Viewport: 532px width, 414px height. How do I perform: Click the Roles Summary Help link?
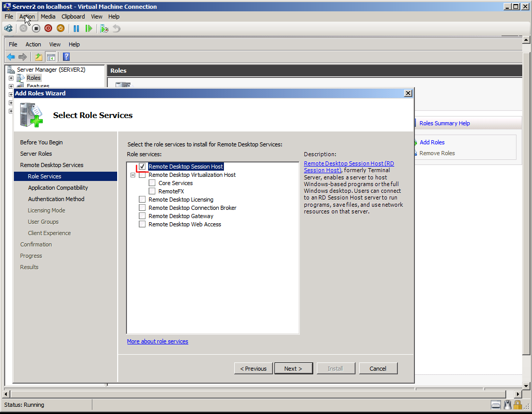click(x=444, y=123)
